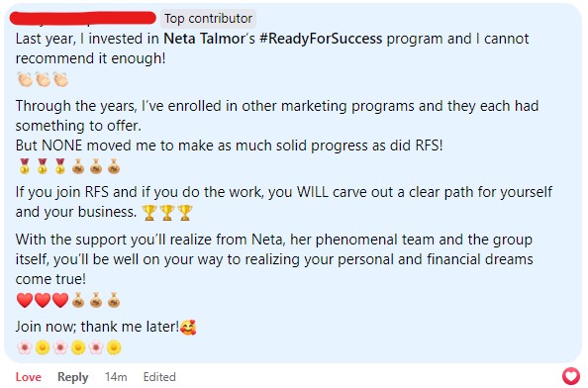Click the last trophy emoji
The image size is (588, 388).
tap(185, 213)
